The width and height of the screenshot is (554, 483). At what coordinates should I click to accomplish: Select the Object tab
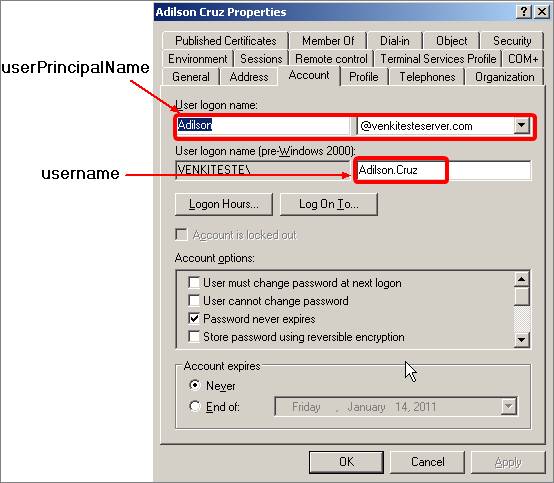tap(451, 41)
